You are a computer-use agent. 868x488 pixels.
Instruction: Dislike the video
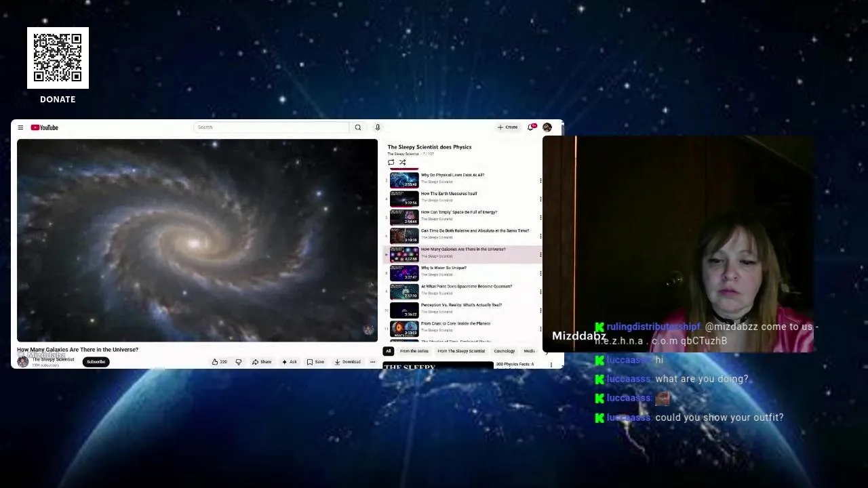(x=239, y=362)
